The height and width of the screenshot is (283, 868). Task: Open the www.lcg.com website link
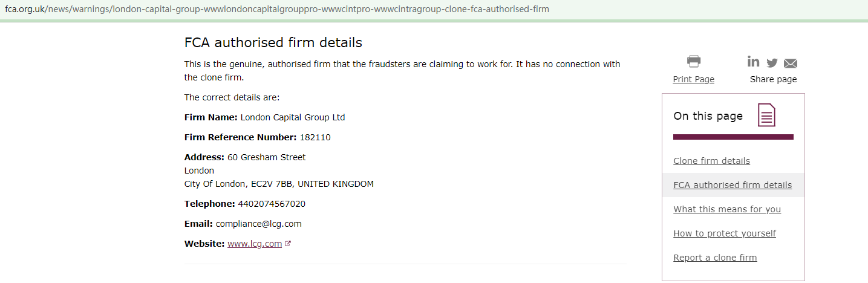tap(255, 244)
